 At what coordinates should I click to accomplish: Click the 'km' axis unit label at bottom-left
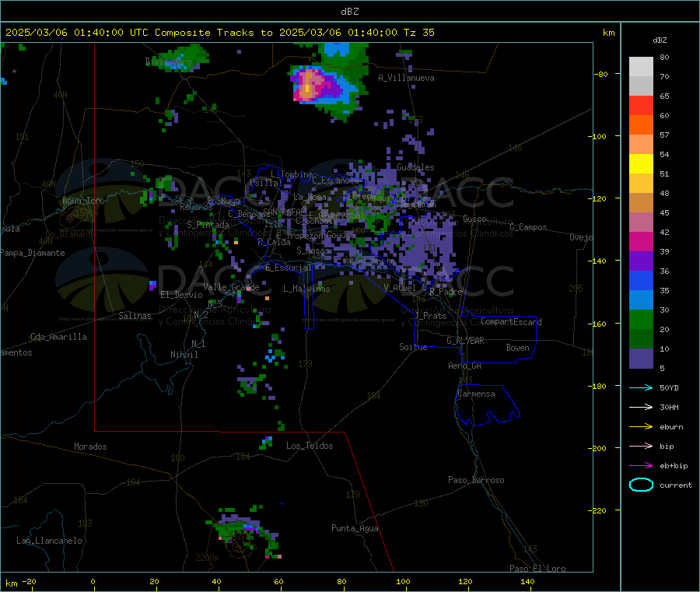click(x=11, y=583)
